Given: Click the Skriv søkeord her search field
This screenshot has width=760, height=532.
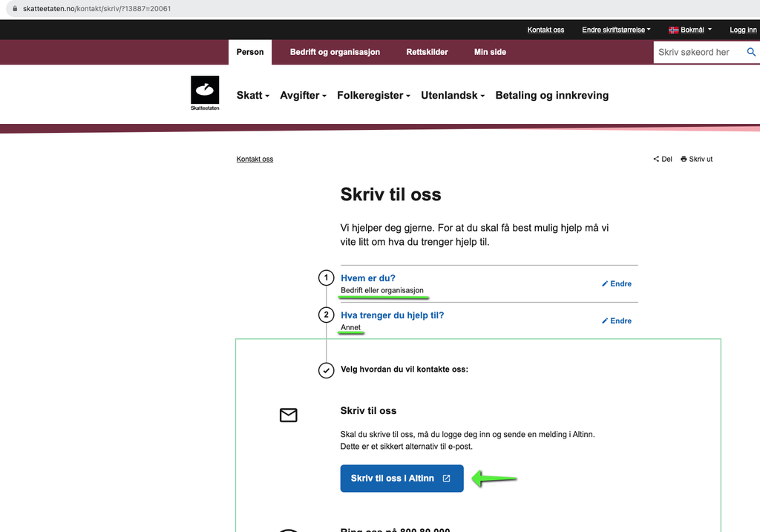Looking at the screenshot, I should coord(698,52).
